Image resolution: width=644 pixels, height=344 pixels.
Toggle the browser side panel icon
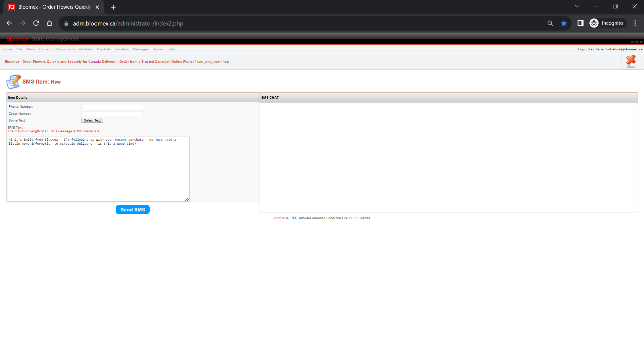[580, 23]
